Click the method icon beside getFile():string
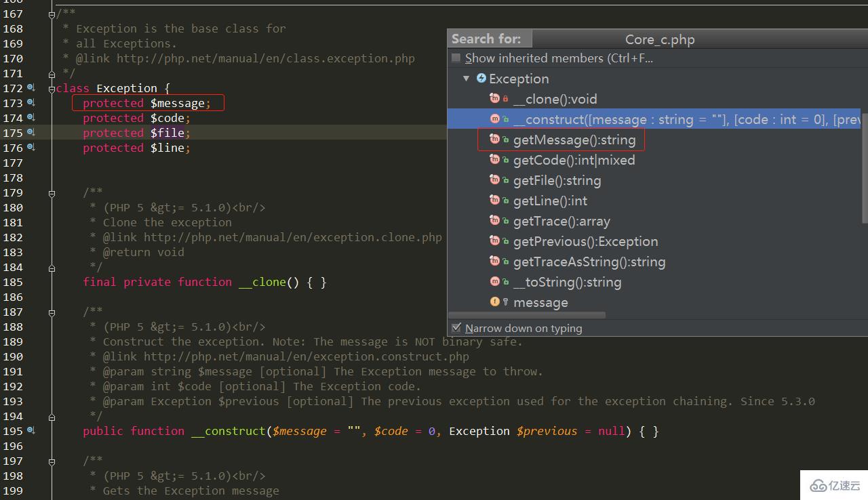The height and width of the screenshot is (500, 868). pos(495,181)
